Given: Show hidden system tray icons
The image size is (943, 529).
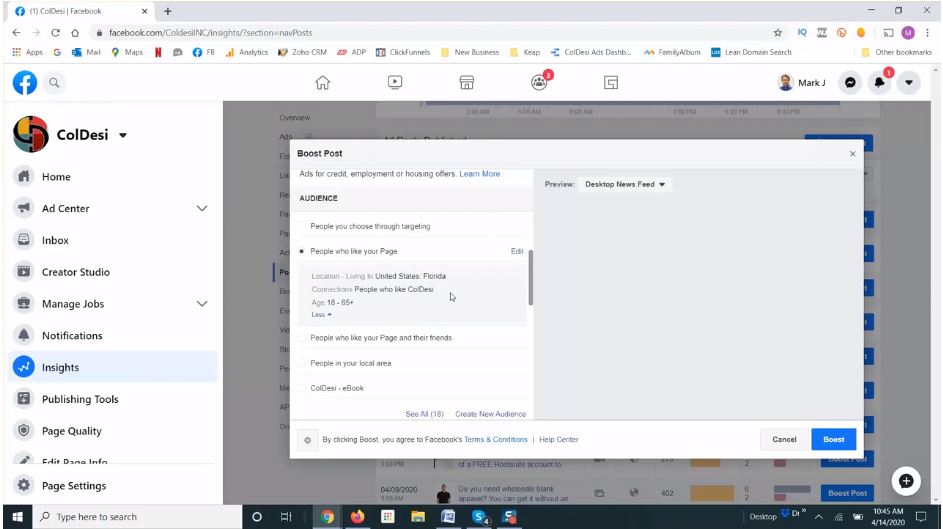Looking at the screenshot, I should click(819, 517).
